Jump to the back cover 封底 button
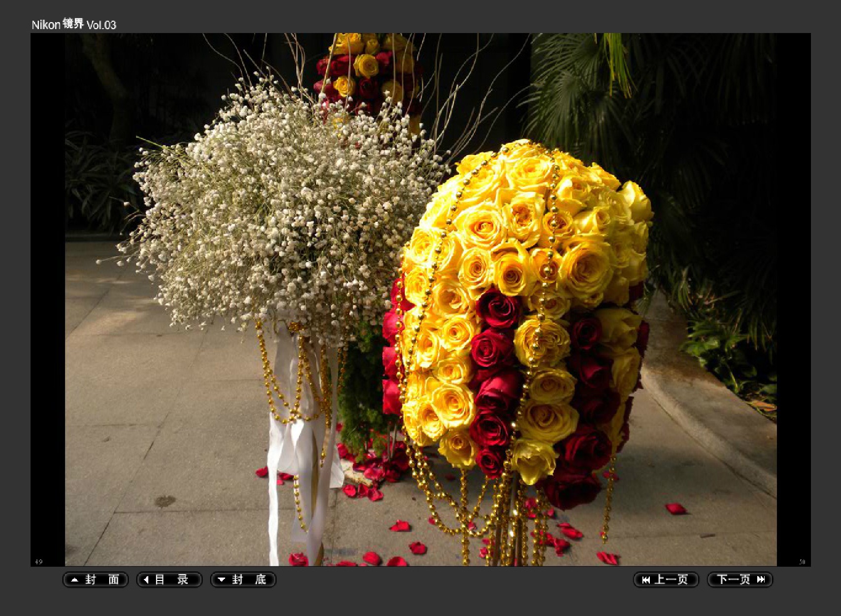841x616 pixels. [x=243, y=580]
